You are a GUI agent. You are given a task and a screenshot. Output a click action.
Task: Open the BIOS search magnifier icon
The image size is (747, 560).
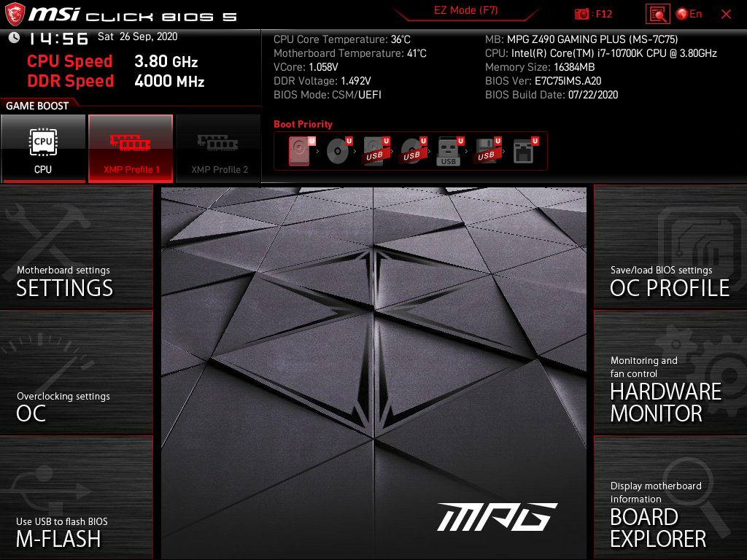(657, 15)
